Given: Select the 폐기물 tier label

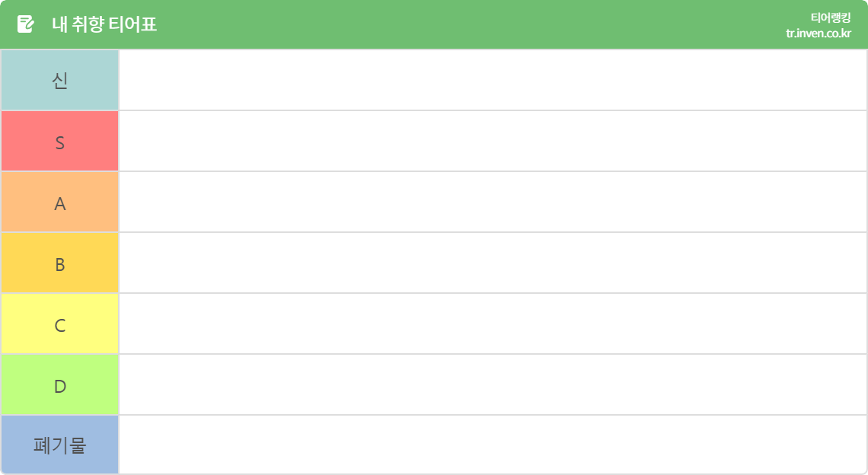Looking at the screenshot, I should click(60, 445).
